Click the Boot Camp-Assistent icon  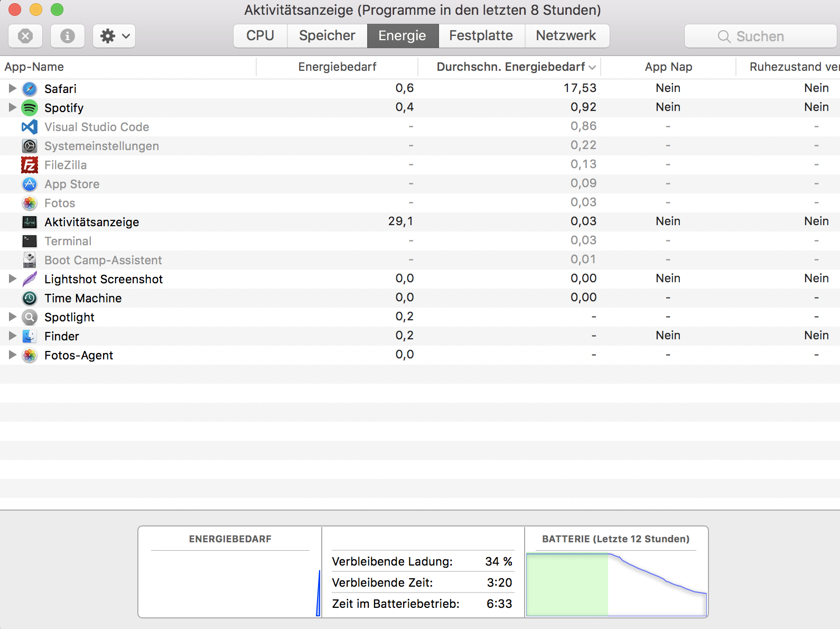pos(30,260)
